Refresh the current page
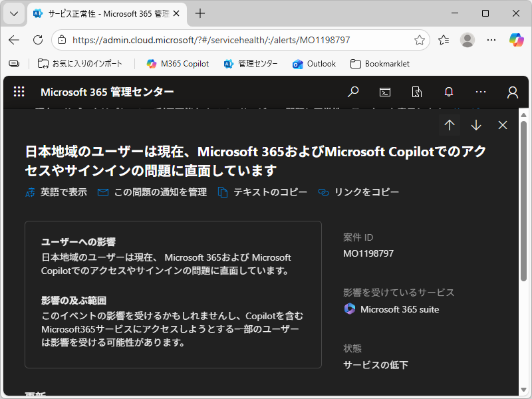 coord(38,40)
